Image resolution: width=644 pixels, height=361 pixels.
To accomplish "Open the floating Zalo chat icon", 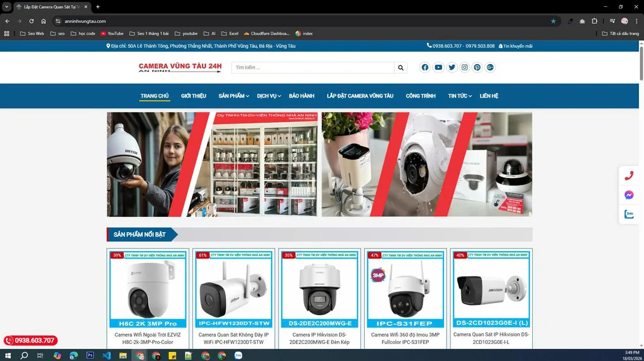I will point(629,214).
